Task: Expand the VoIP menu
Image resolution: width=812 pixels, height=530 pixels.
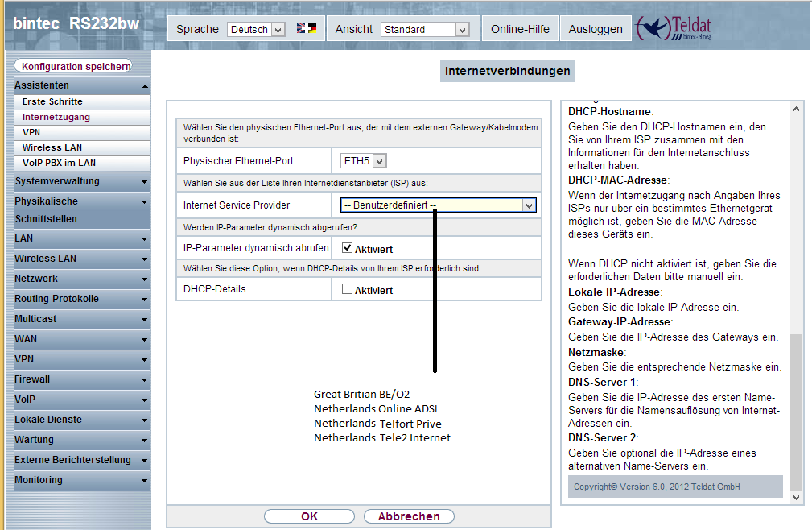Action: 82,400
